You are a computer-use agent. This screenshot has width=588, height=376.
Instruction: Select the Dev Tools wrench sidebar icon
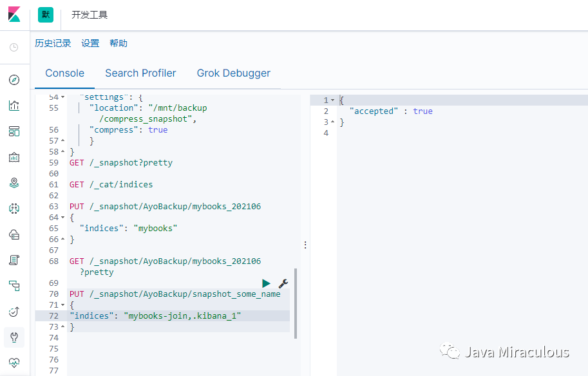click(x=14, y=337)
